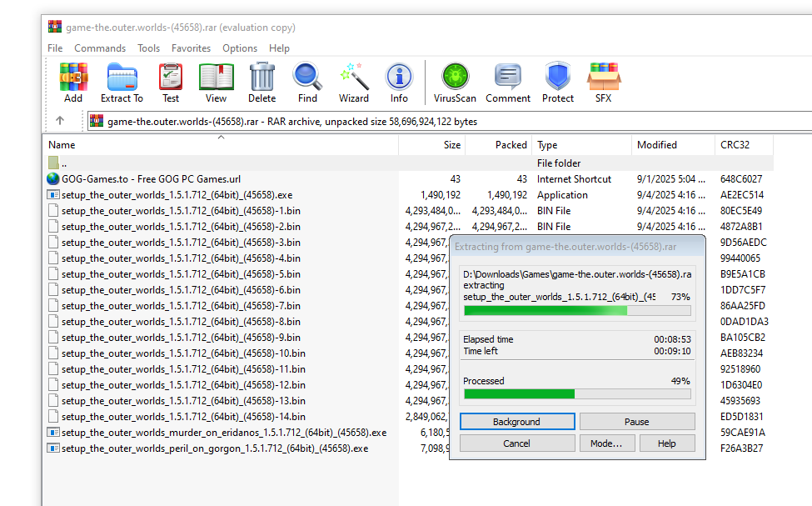This screenshot has width=812, height=506.
Task: Sort by Size column header
Action: [x=432, y=145]
